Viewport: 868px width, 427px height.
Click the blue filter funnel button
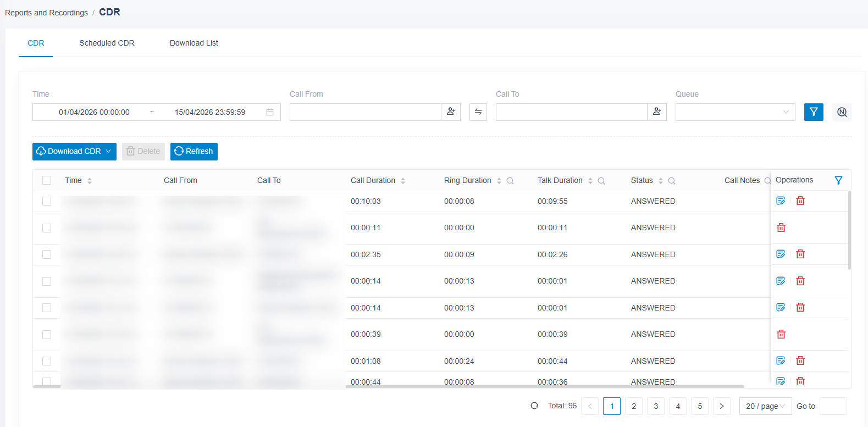[814, 112]
